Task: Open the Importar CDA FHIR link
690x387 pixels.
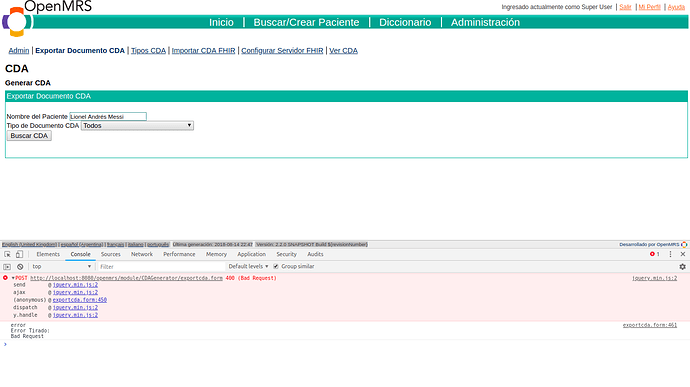Action: tap(203, 51)
